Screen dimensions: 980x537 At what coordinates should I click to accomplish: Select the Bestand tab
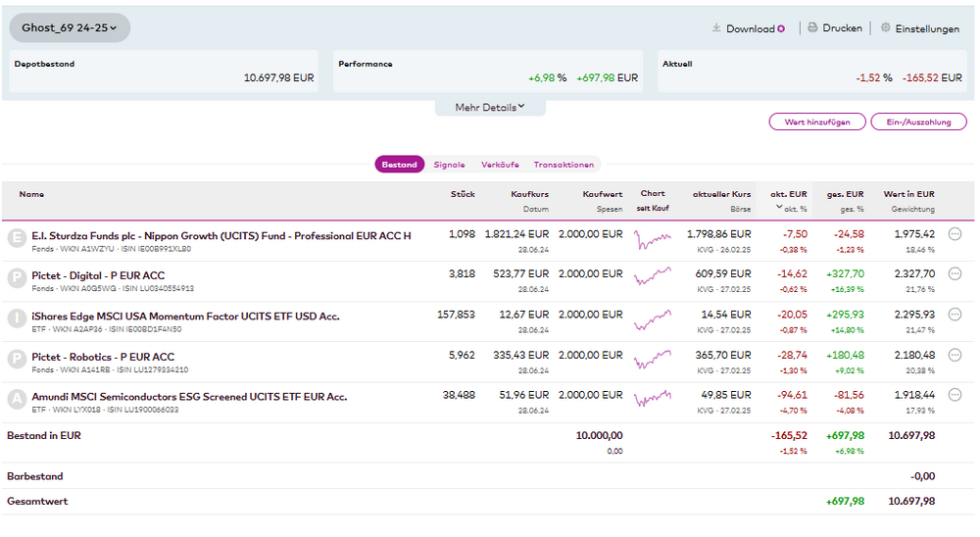399,165
